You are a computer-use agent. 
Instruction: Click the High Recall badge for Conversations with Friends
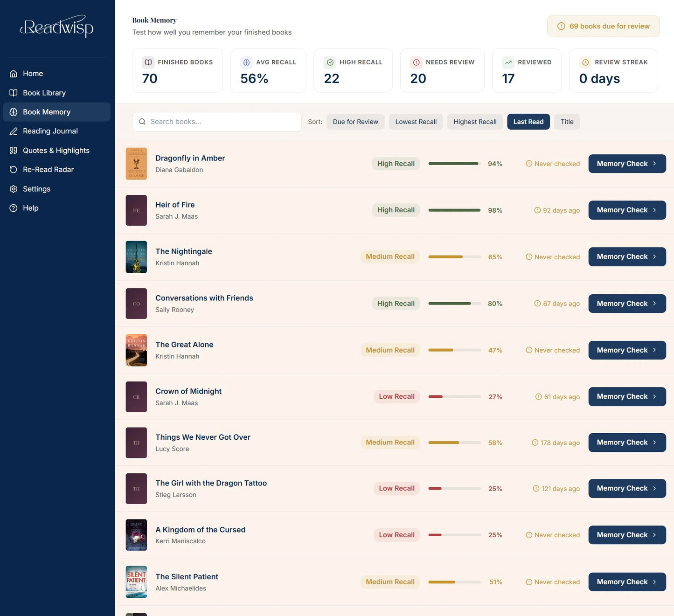coord(396,304)
